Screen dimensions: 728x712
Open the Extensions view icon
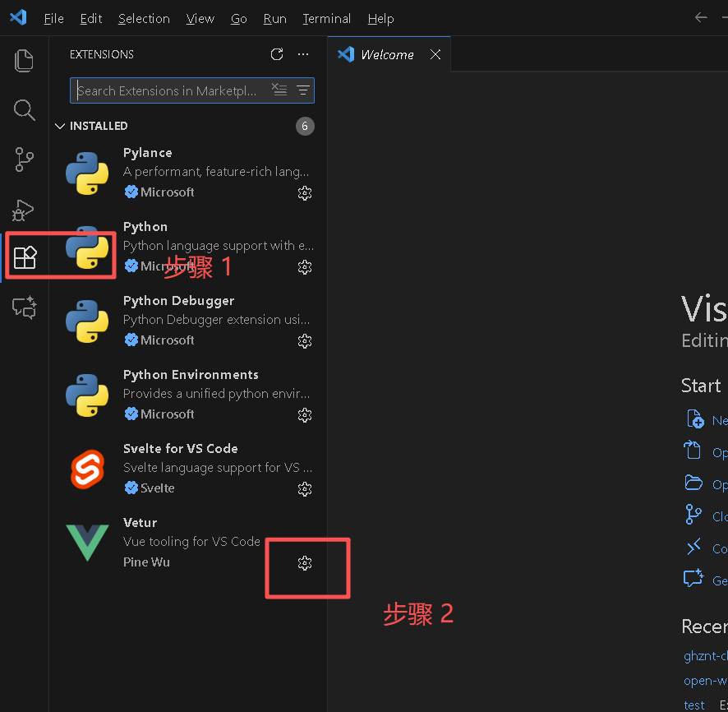pos(25,257)
